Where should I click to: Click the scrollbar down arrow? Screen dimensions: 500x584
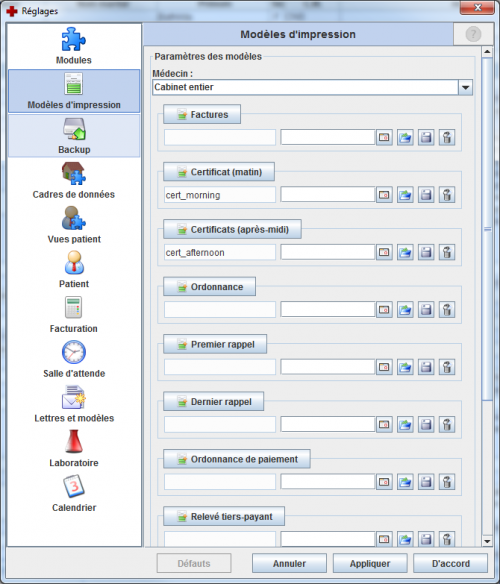pos(487,541)
